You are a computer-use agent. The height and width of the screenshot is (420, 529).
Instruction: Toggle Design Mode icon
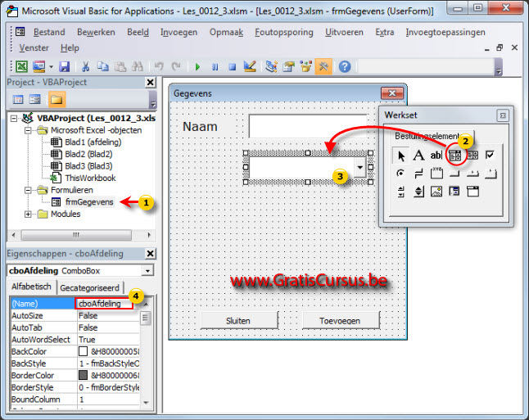(250, 66)
